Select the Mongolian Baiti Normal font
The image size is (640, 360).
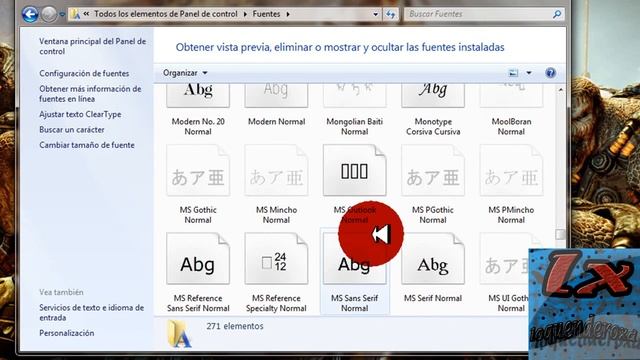click(x=355, y=109)
